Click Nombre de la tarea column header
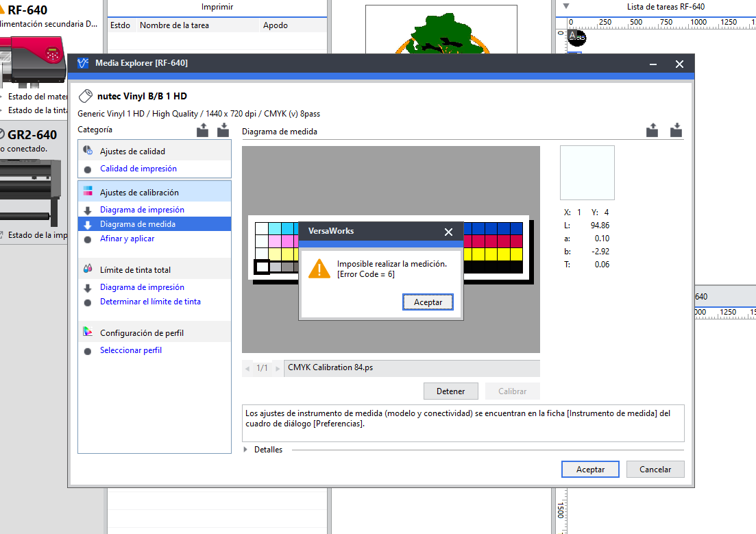Viewport: 756px width, 534px height. coord(197,25)
